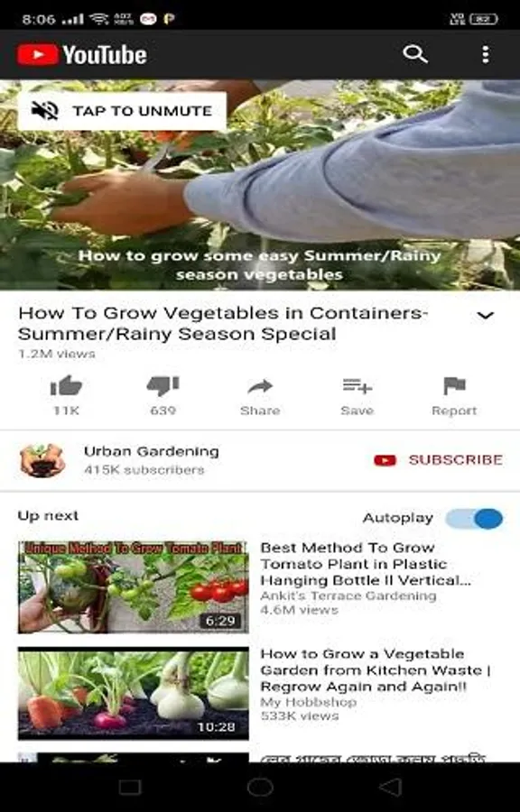Open the kitchen waste garden thumbnail
Viewport: 520px width, 812px height.
pos(133,693)
